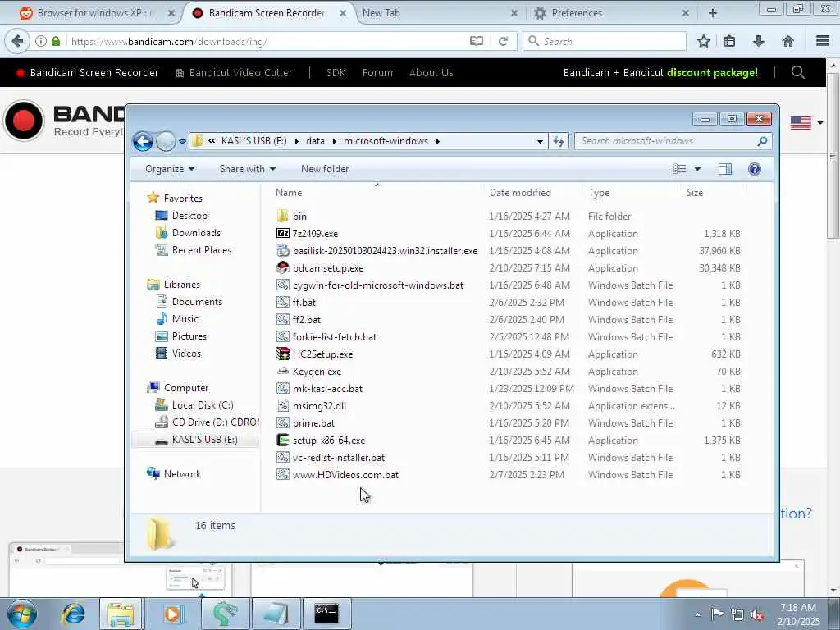Launch Internet Explorer from taskbar

[x=73, y=614]
